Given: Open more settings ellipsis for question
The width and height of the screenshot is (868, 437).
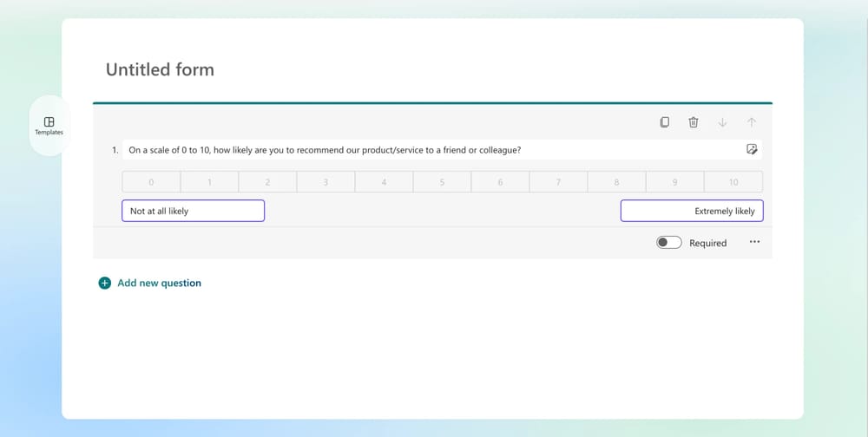Looking at the screenshot, I should coord(754,242).
